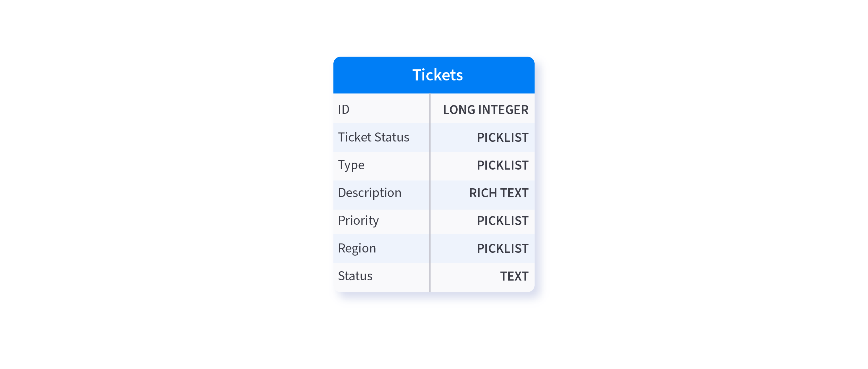
Task: Click the LONG INTEGER data type
Action: (x=485, y=110)
